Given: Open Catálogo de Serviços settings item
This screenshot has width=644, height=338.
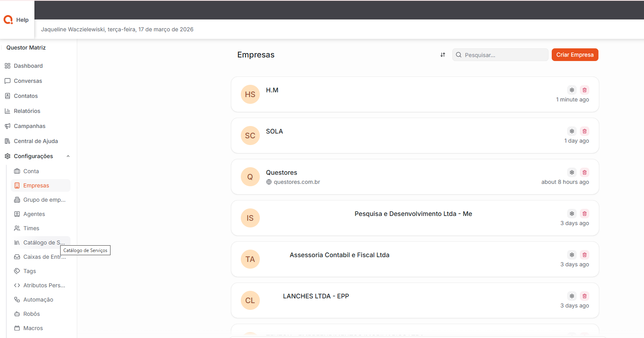Looking at the screenshot, I should tap(44, 243).
